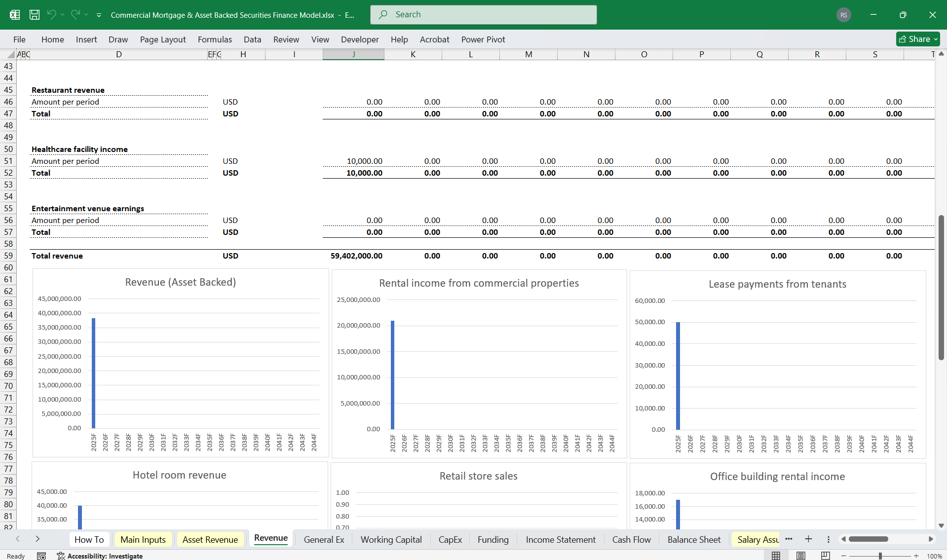
Task: Select Page Break Preview view icon
Action: (x=825, y=556)
